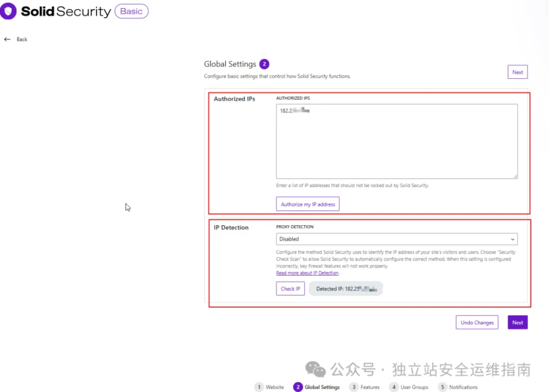
Task: Click inside the Authorized IPs textarea
Action: pyautogui.click(x=397, y=141)
